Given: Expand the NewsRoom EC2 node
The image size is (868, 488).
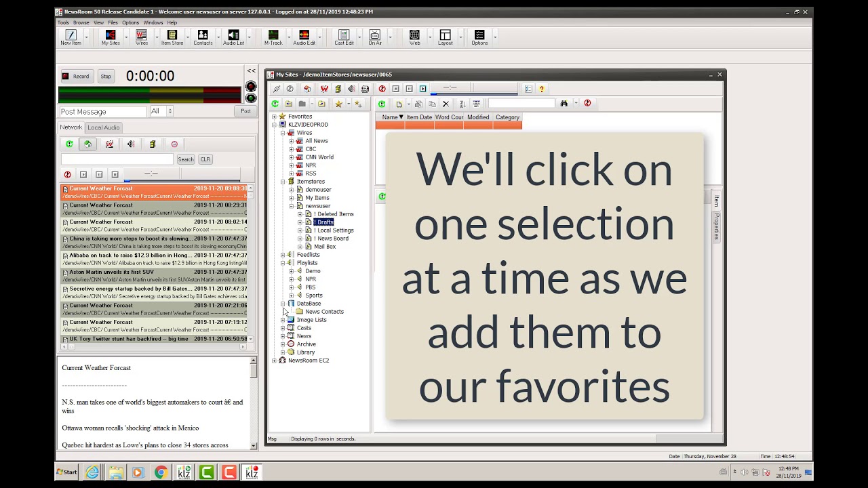Looking at the screenshot, I should pos(275,361).
